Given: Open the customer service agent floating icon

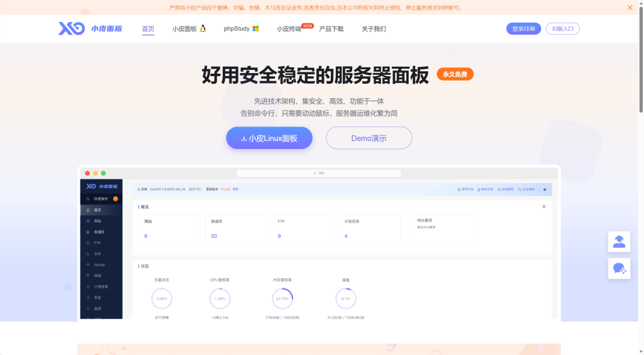Looking at the screenshot, I should coord(619,242).
